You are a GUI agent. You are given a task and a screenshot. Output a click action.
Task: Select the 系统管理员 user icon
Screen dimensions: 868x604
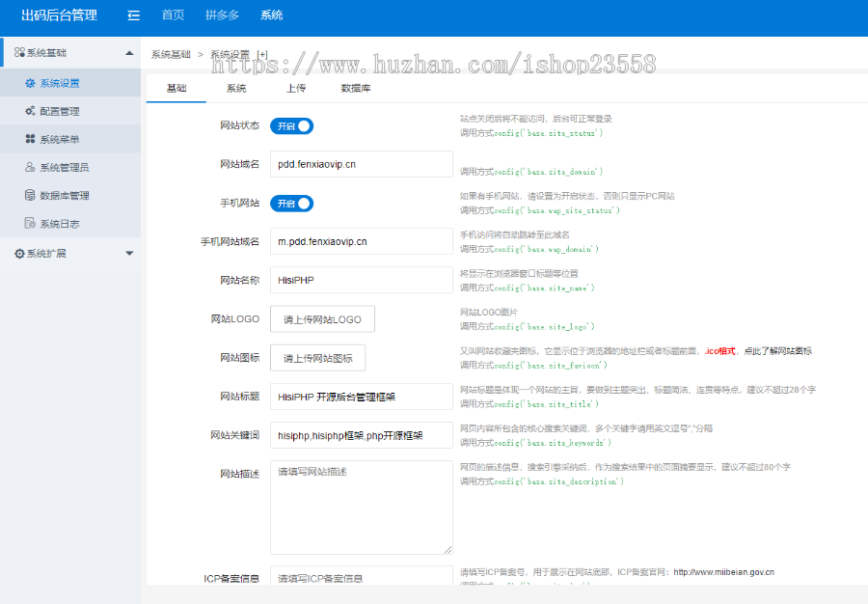click(31, 167)
